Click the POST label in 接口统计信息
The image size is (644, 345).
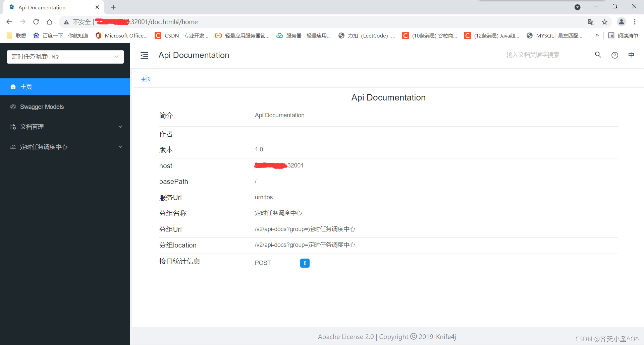263,263
